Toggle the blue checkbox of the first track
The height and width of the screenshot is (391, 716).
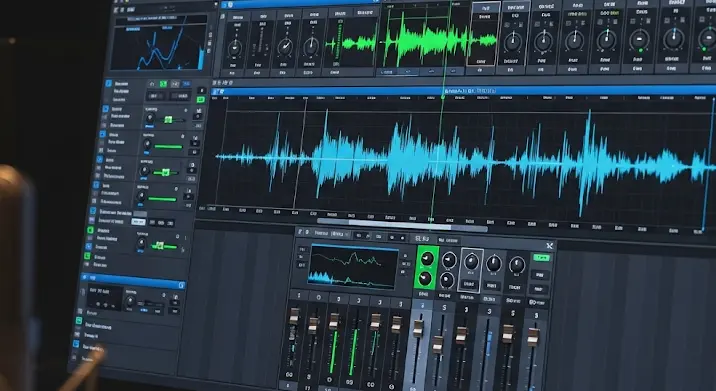(x=109, y=84)
